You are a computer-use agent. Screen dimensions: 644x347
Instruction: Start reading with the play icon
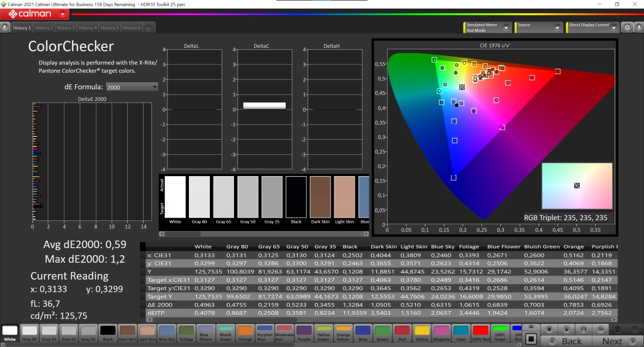pos(566,329)
